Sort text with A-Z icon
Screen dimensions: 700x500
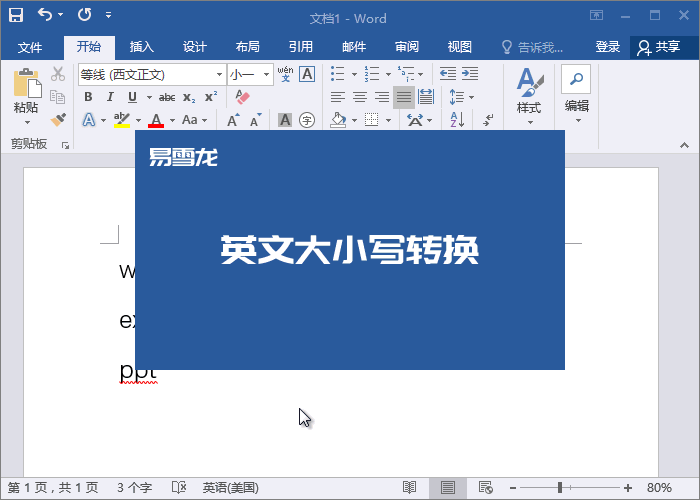(457, 120)
